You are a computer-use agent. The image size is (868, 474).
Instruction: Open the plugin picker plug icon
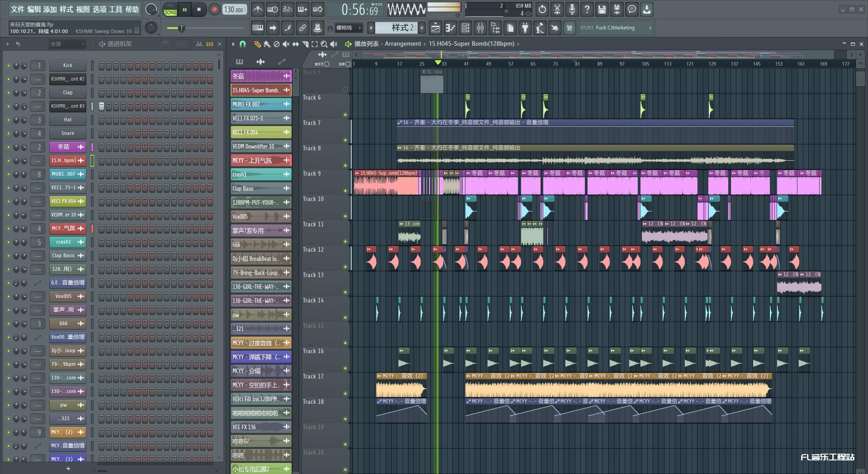coord(525,28)
